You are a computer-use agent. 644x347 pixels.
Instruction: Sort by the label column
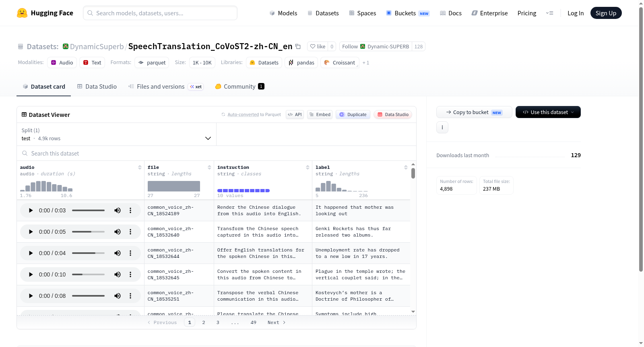point(406,167)
